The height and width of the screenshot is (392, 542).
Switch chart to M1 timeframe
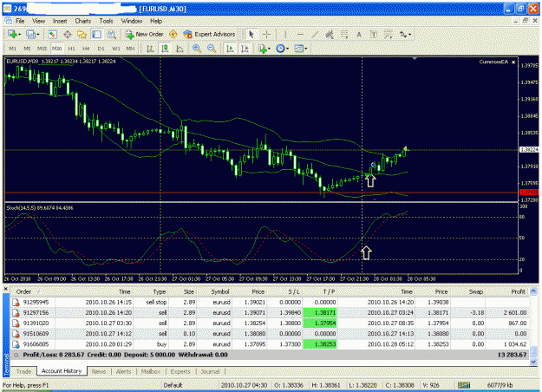[x=12, y=49]
